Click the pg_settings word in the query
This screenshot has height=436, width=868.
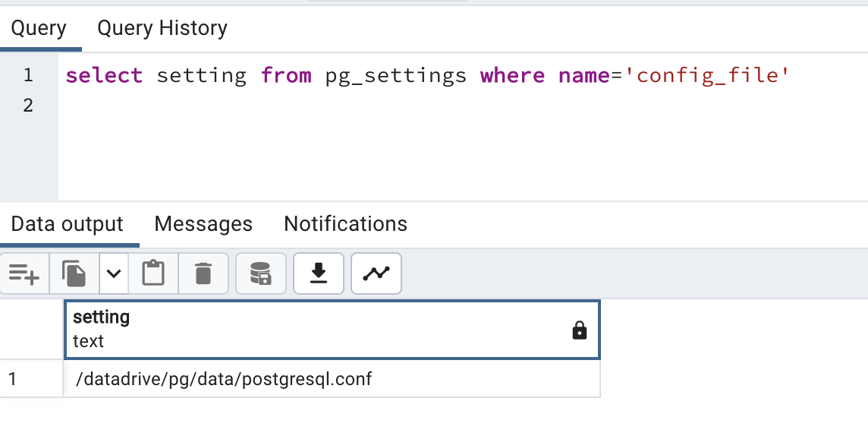coord(395,76)
